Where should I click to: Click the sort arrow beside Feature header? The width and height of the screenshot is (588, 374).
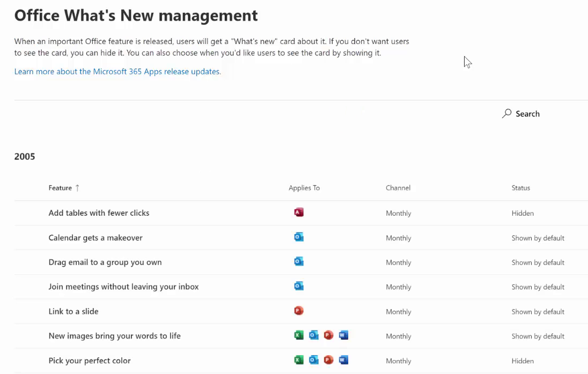tap(77, 188)
